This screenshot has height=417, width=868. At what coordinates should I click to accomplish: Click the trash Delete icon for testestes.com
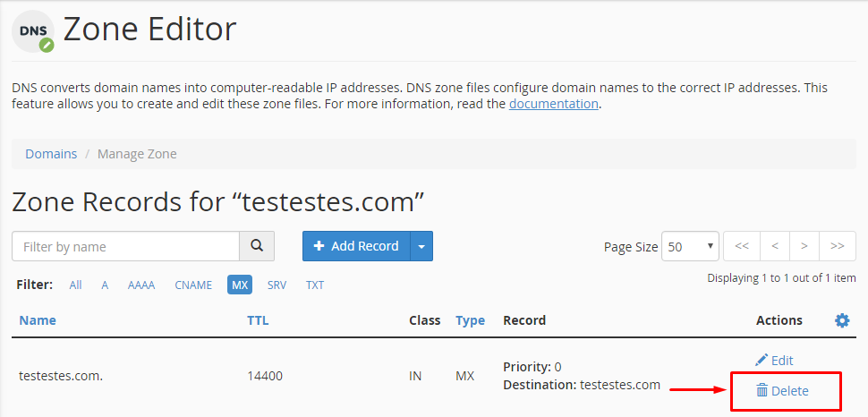762,391
